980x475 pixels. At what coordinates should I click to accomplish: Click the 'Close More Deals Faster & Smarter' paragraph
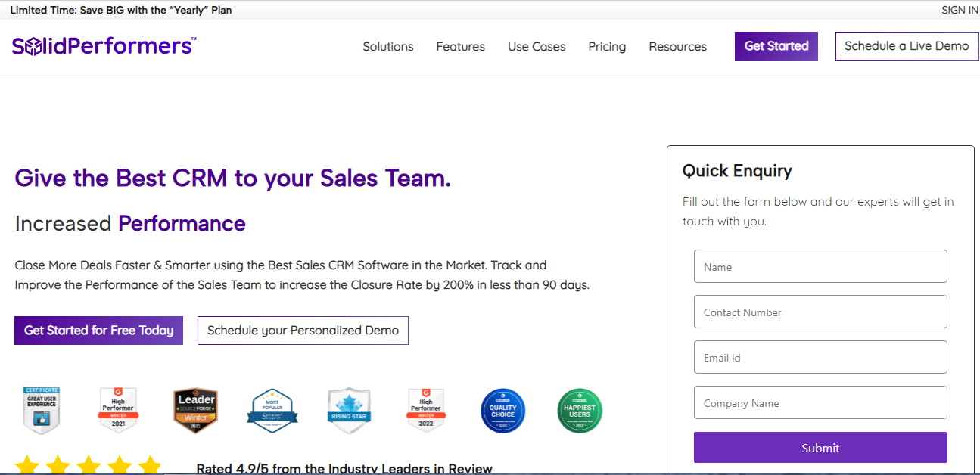[302, 275]
